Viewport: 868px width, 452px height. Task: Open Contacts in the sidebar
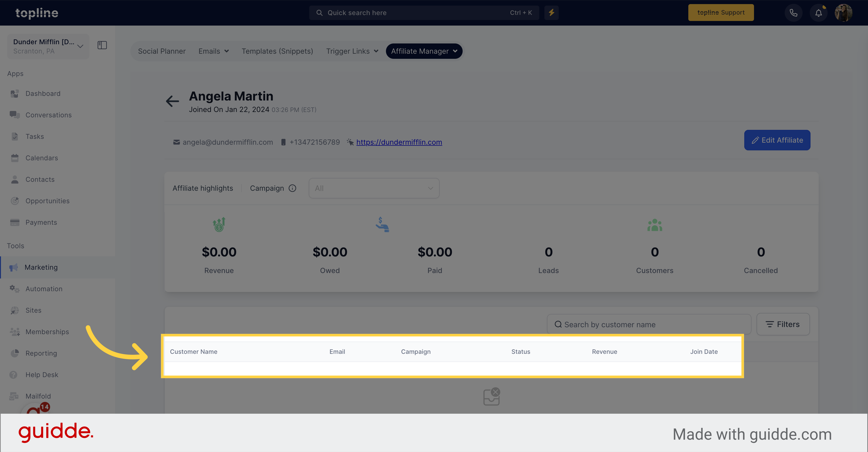(40, 179)
